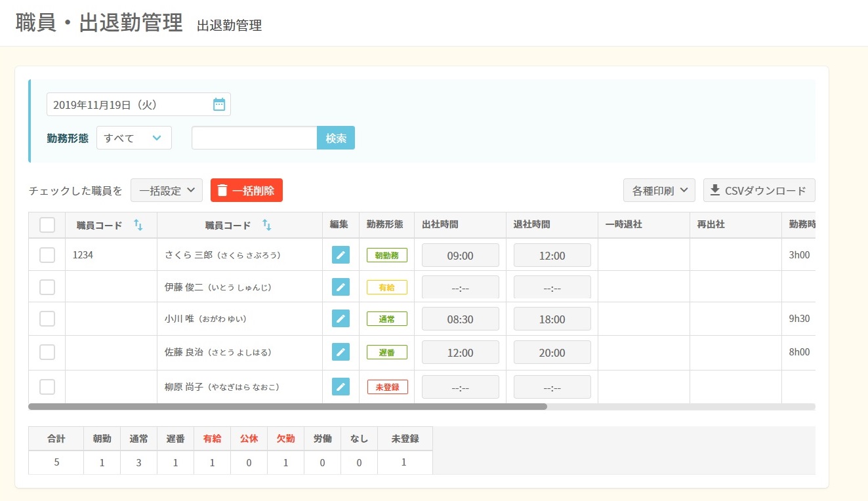Click employee code 1234
The width and height of the screenshot is (868, 501).
point(83,255)
